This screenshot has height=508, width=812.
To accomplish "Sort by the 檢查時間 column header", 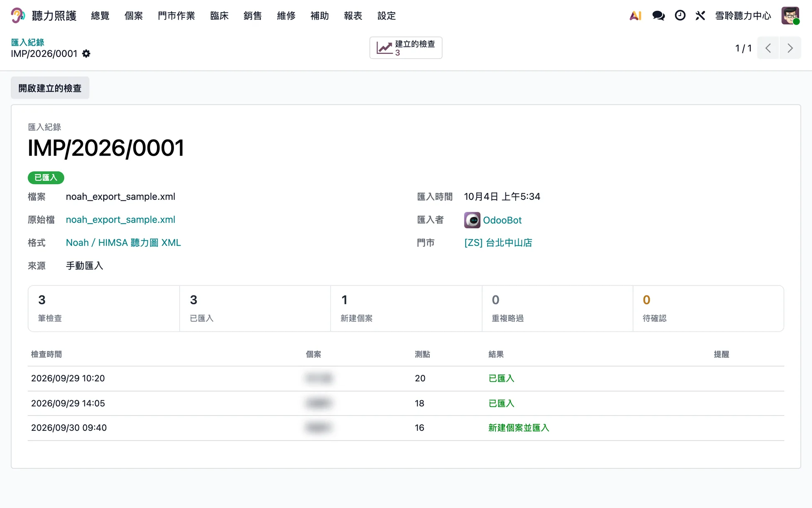I will tap(46, 354).
